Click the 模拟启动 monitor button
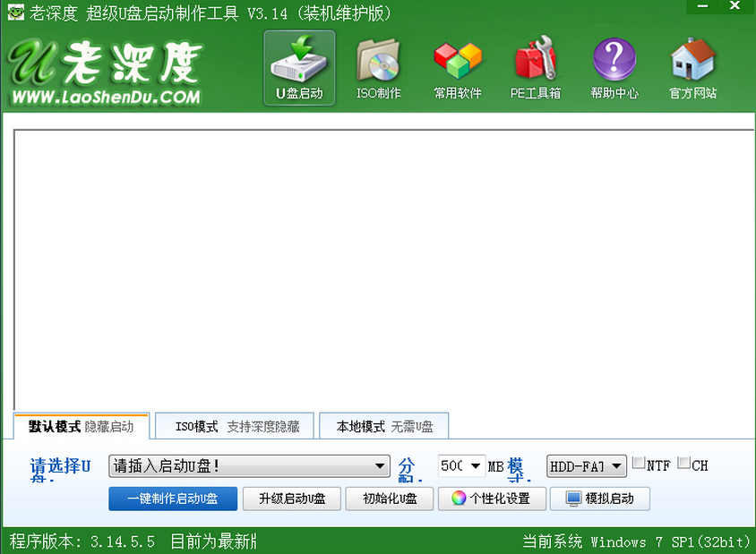 600,499
